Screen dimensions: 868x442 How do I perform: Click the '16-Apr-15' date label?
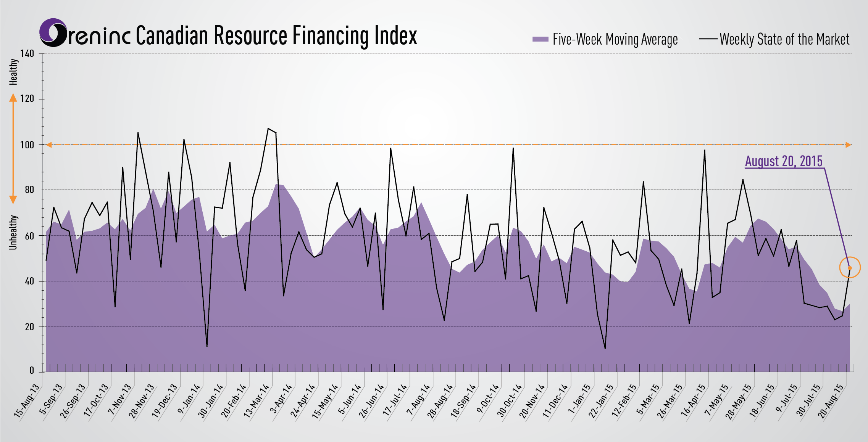click(x=693, y=400)
